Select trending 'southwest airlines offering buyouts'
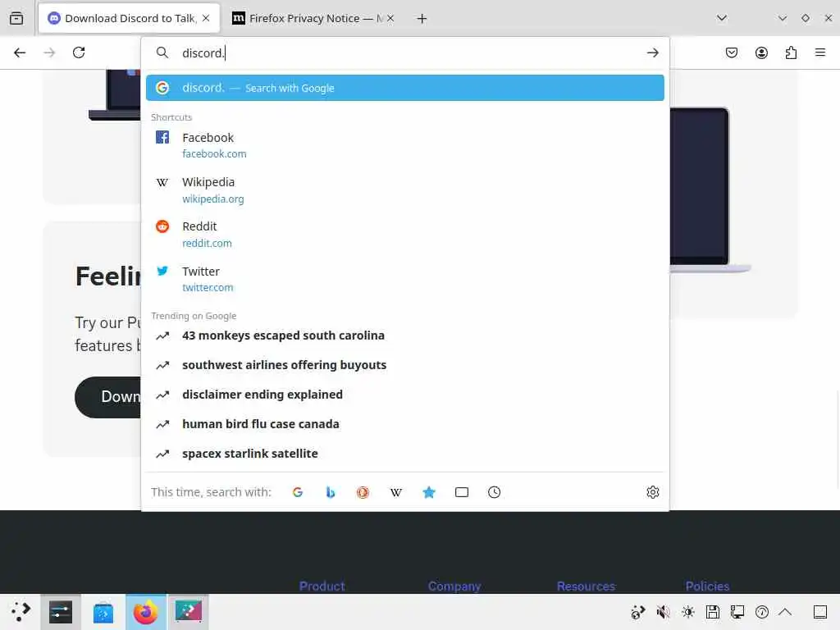This screenshot has width=840, height=630. 405,365
